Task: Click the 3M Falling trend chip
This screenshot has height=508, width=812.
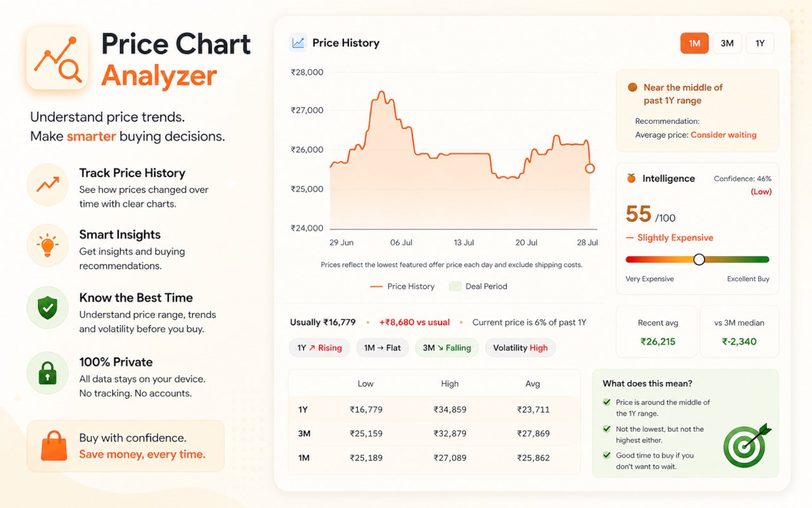Action: [447, 348]
